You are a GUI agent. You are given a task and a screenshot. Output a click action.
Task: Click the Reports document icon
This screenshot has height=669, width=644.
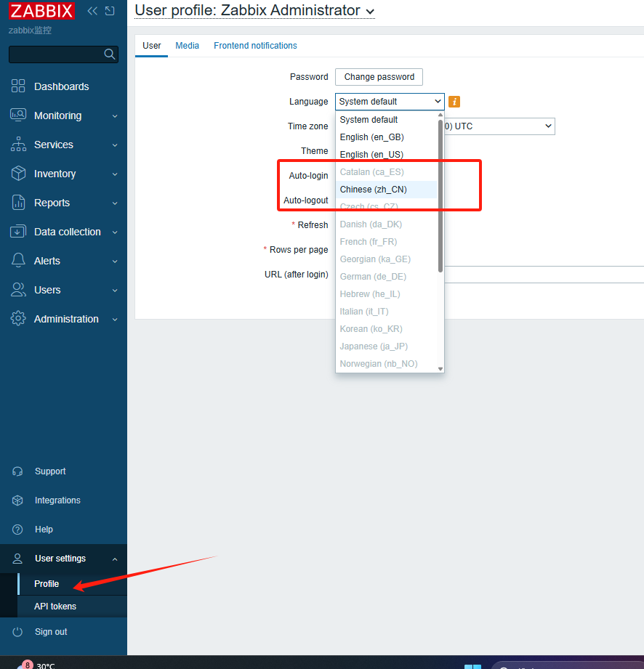coord(18,202)
